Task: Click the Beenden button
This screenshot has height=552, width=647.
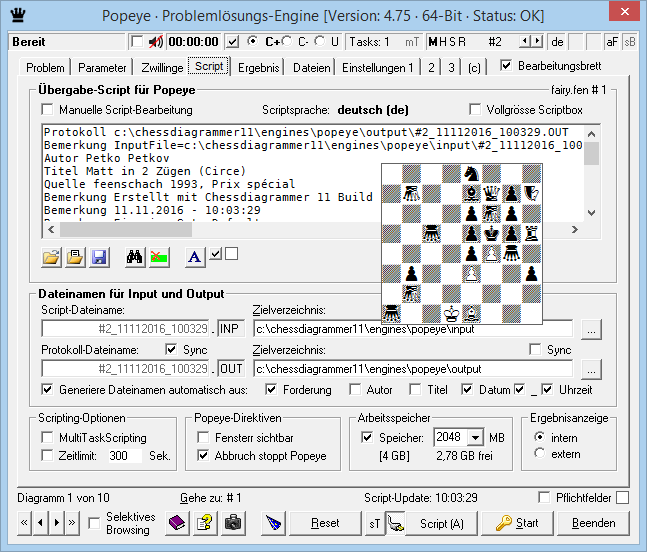Action: tap(593, 523)
